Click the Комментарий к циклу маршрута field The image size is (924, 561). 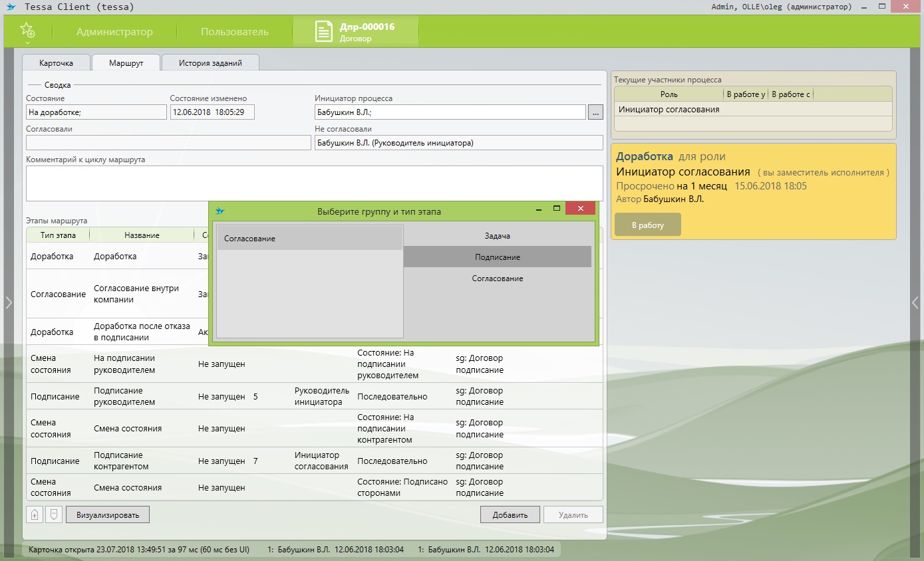click(314, 183)
